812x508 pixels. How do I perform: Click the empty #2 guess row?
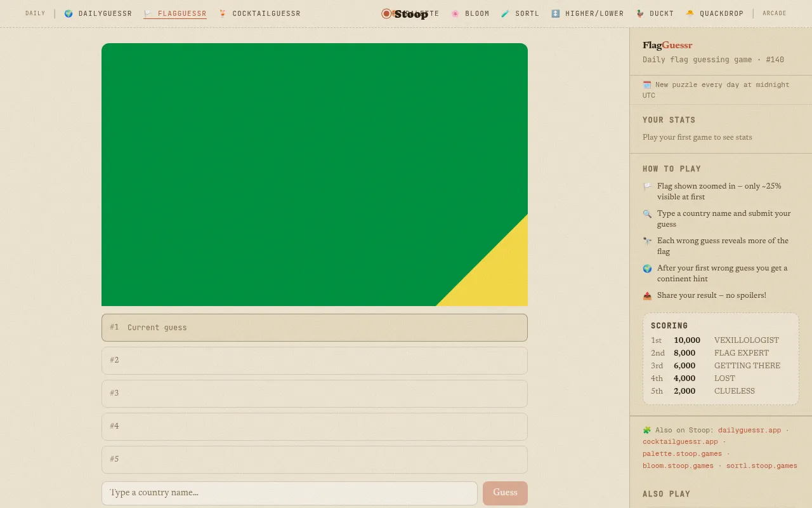tap(315, 361)
